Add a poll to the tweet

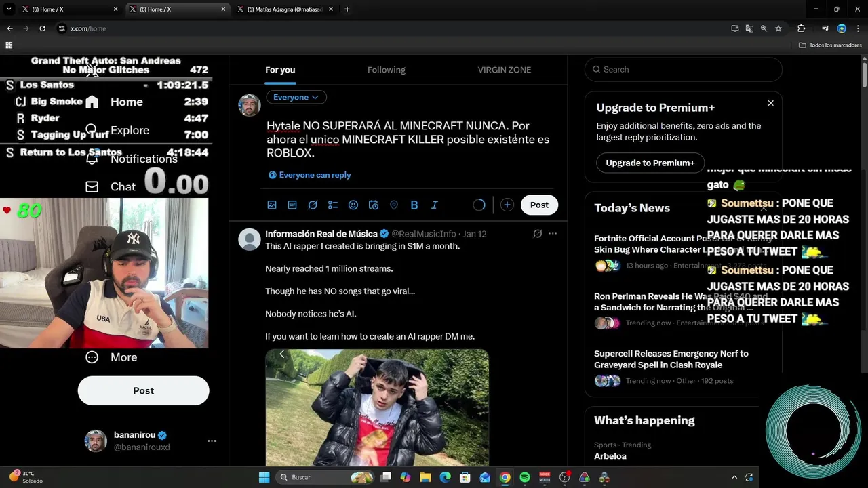click(x=333, y=205)
